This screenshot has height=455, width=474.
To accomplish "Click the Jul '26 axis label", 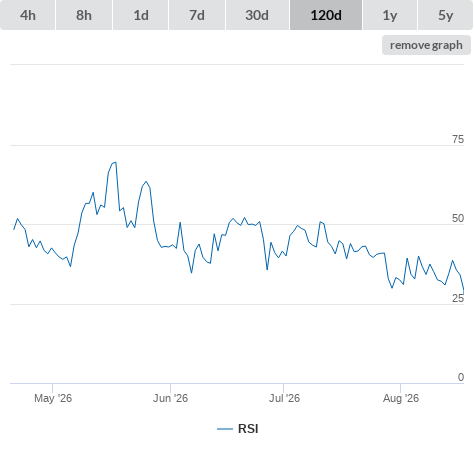I will (284, 398).
